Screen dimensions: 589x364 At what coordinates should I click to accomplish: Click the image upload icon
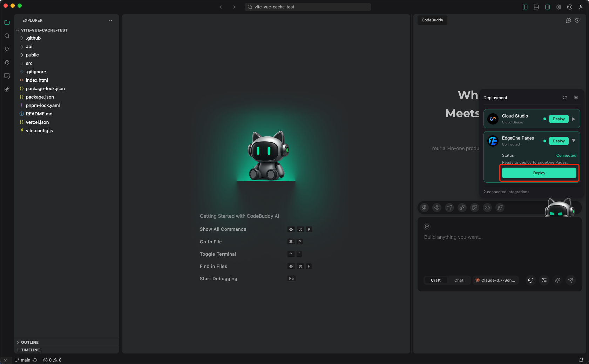pyautogui.click(x=475, y=208)
